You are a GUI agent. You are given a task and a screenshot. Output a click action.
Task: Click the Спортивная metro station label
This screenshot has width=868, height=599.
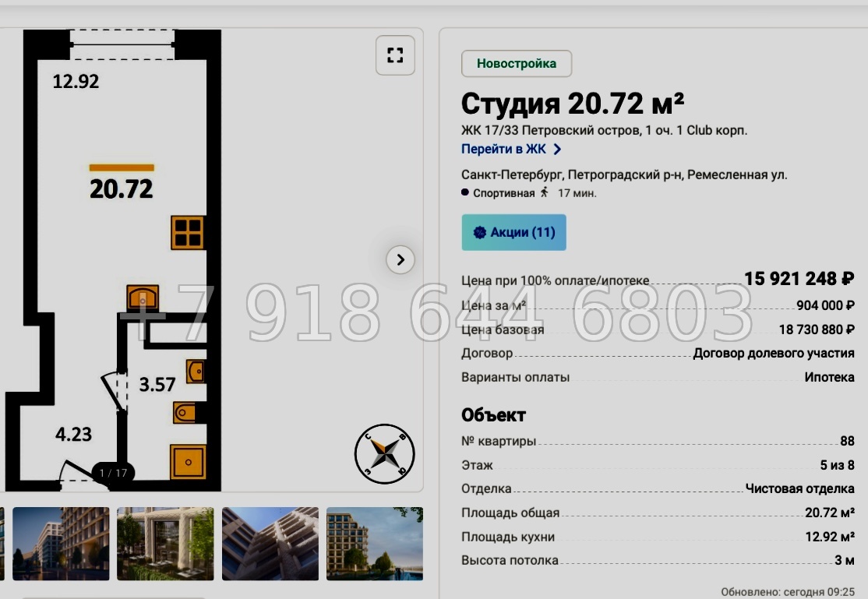pos(504,193)
